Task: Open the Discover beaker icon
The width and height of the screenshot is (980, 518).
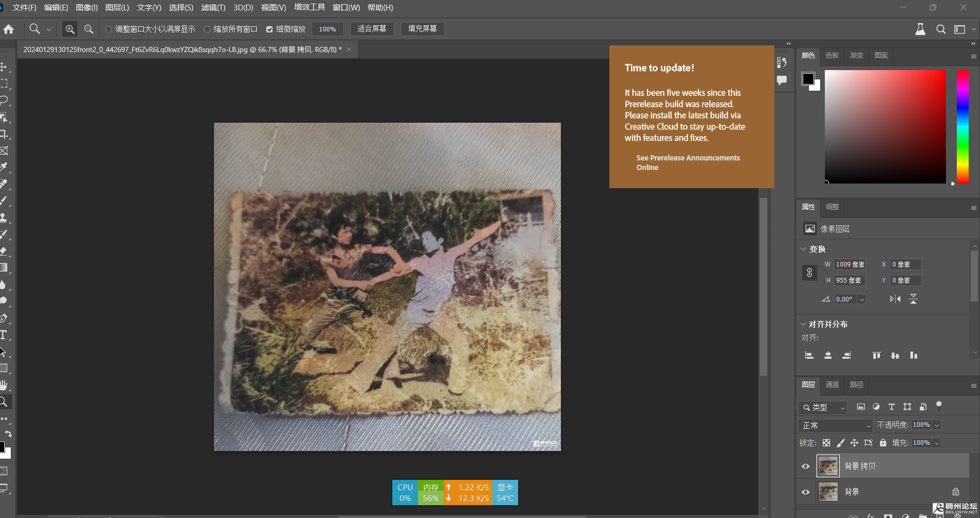Action: pos(920,29)
